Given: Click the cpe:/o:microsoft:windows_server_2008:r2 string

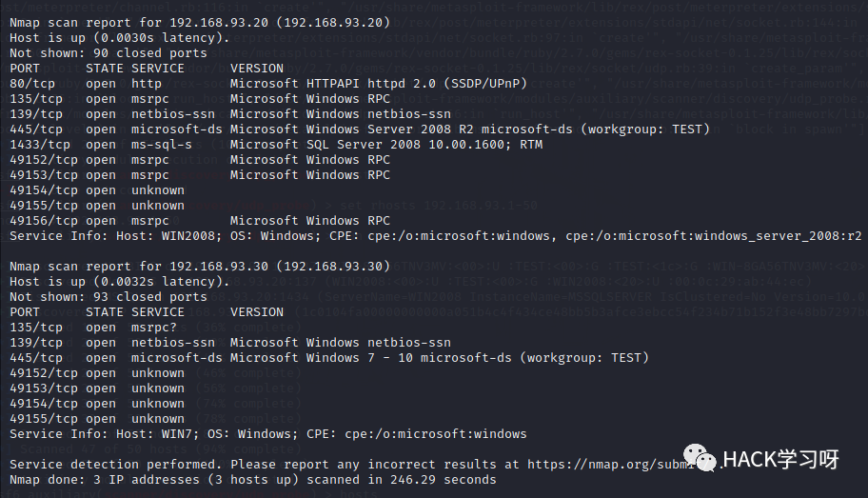Looking at the screenshot, I should (x=714, y=236).
